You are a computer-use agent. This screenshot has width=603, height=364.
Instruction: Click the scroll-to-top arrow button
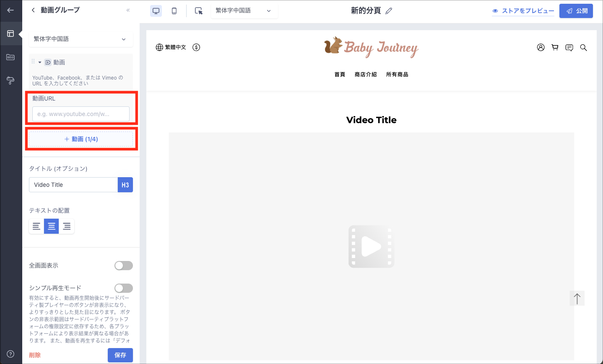(577, 298)
